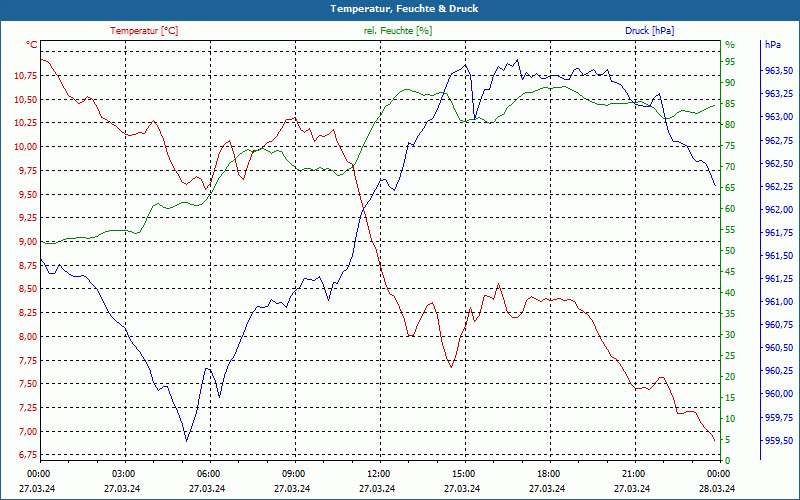Click '20' on the green humidity axis

tap(730, 377)
